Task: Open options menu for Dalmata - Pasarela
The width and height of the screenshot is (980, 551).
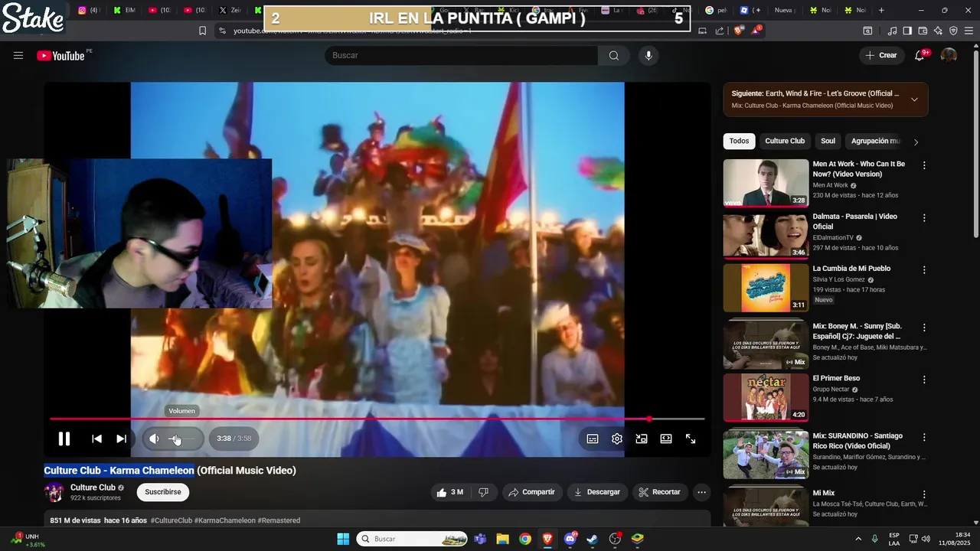Action: tap(924, 218)
